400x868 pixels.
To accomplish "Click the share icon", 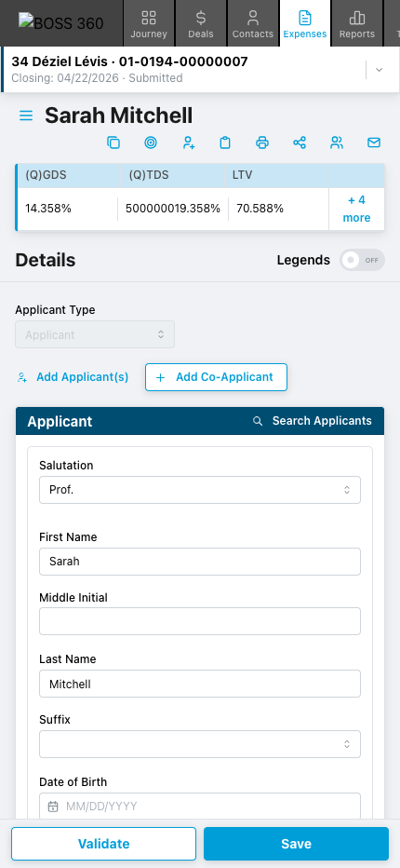I will click(300, 142).
